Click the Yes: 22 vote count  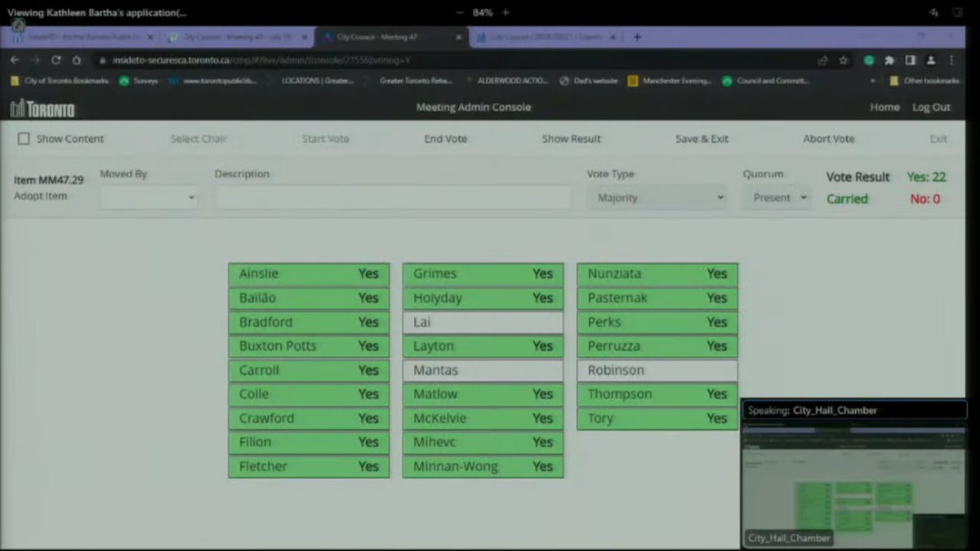926,177
